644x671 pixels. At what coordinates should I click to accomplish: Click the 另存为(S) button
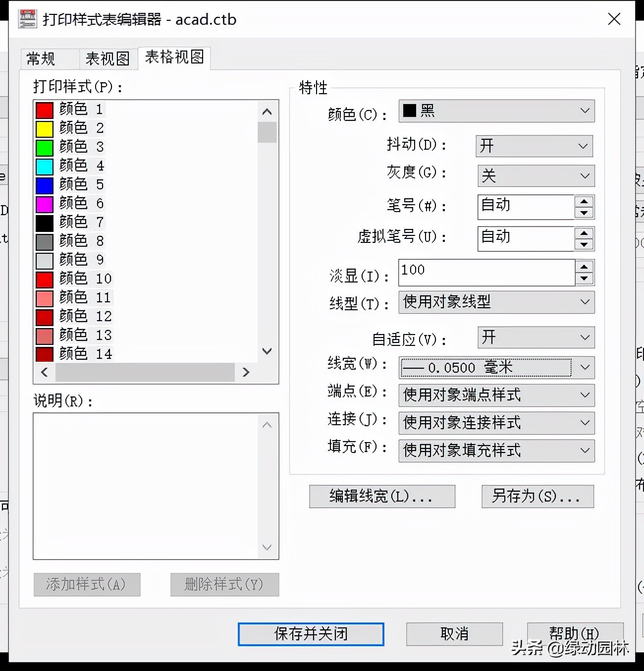click(x=537, y=496)
